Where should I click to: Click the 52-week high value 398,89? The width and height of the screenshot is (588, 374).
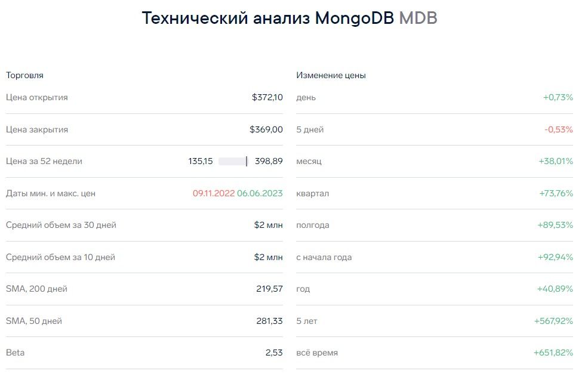click(269, 161)
